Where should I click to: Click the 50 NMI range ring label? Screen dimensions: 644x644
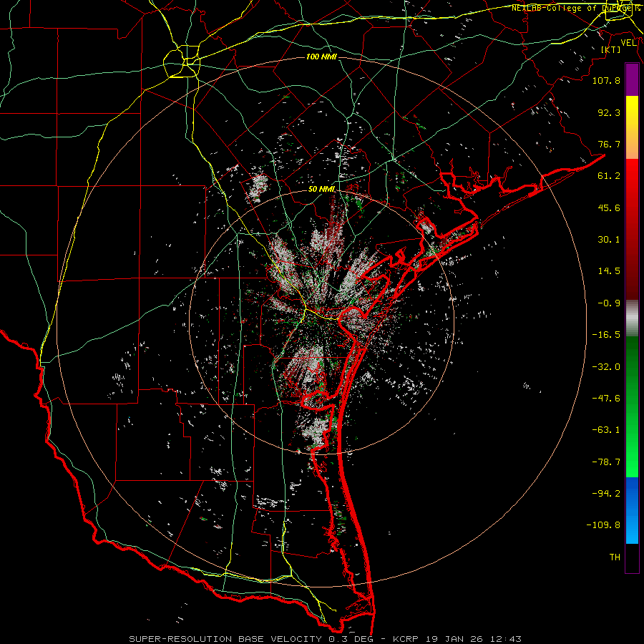click(321, 190)
